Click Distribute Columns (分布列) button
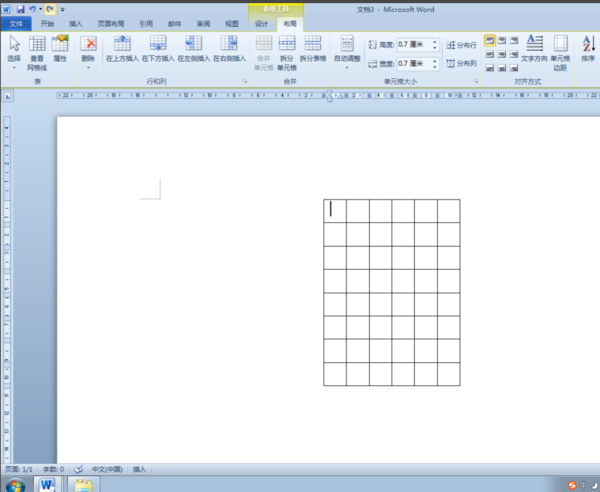The image size is (600, 492). [461, 63]
